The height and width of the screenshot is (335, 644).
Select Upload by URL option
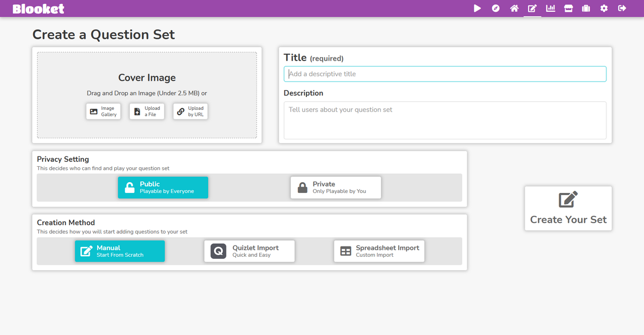tap(190, 111)
